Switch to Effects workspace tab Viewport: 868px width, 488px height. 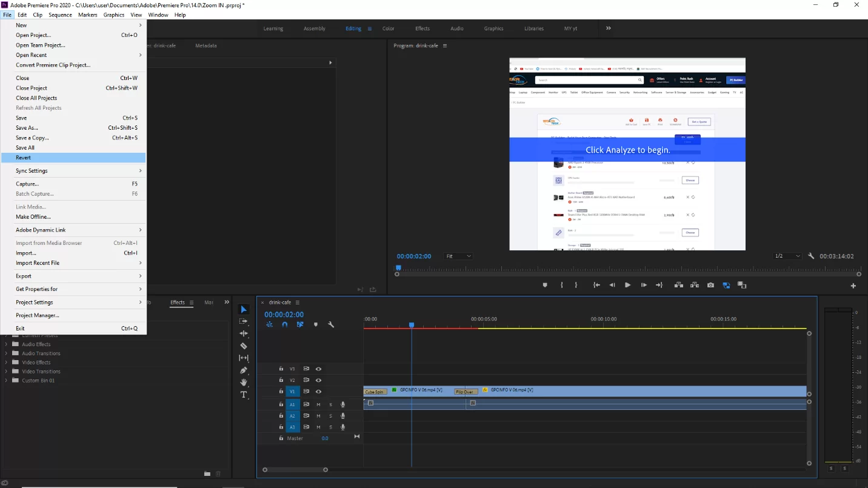422,28
